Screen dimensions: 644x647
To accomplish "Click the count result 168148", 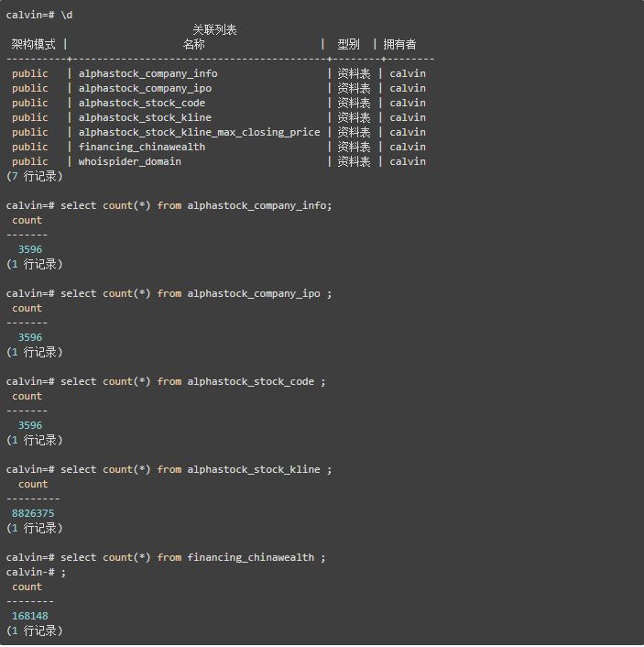I will click(x=30, y=616).
